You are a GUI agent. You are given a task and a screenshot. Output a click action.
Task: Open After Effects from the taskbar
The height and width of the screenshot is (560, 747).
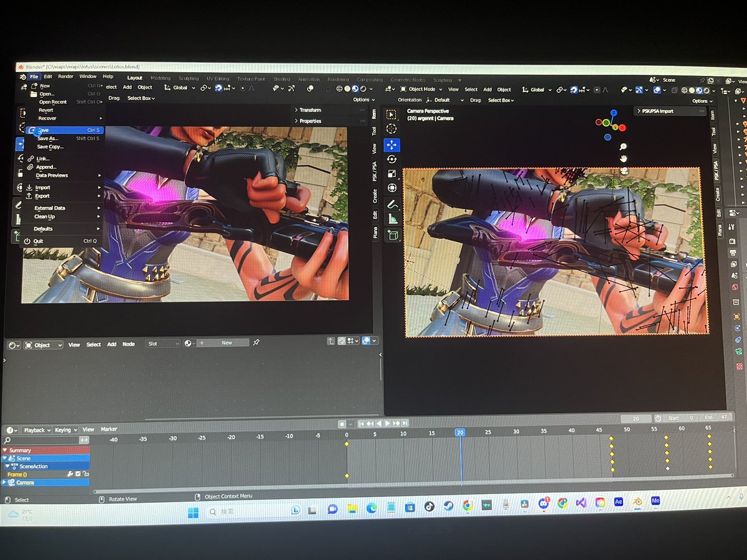[619, 502]
